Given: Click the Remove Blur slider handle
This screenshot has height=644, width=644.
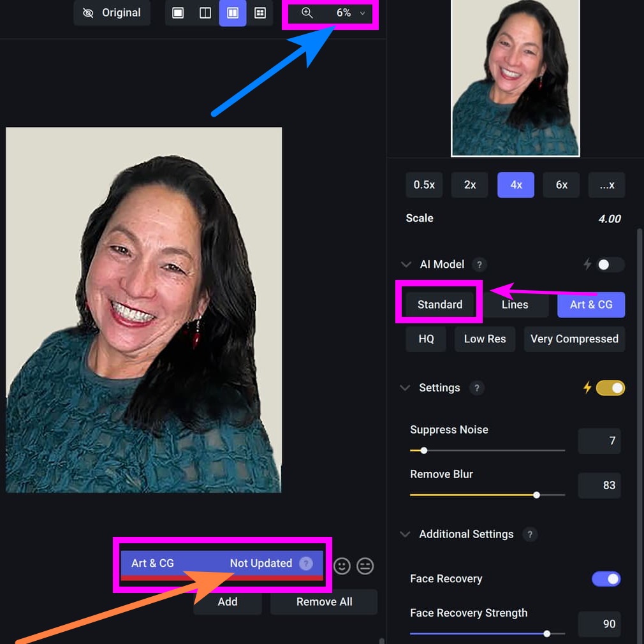Looking at the screenshot, I should 536,495.
